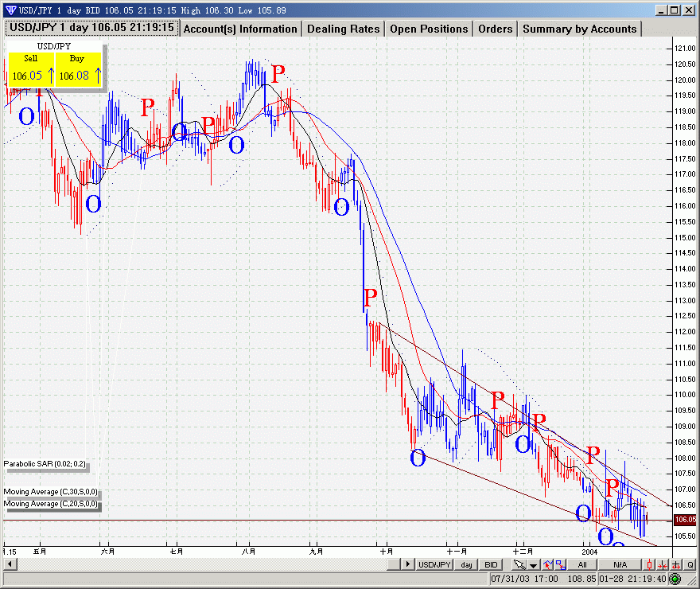Open the BID price type selector
The width and height of the screenshot is (700, 589).
click(x=491, y=564)
